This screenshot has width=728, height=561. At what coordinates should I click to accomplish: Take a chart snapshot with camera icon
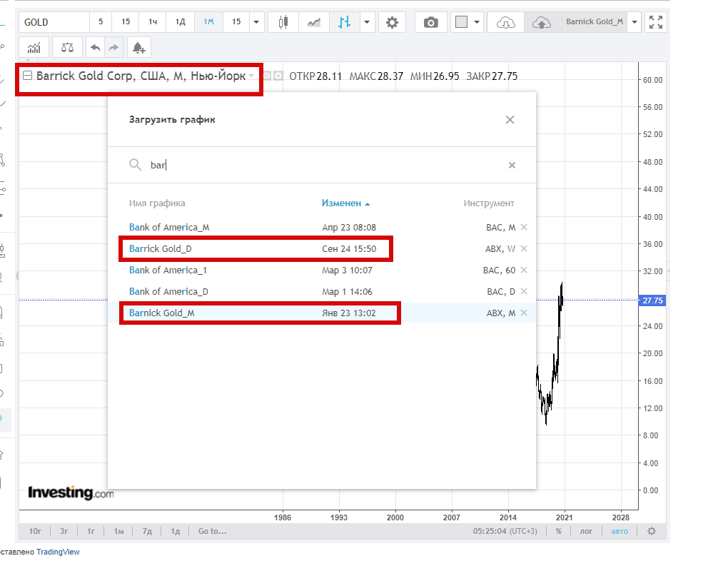pos(431,22)
